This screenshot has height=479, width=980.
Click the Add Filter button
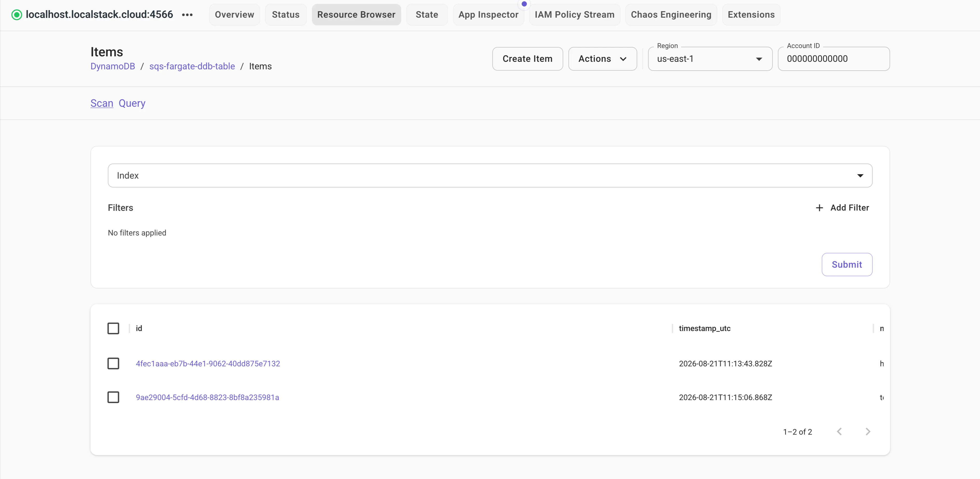(843, 208)
